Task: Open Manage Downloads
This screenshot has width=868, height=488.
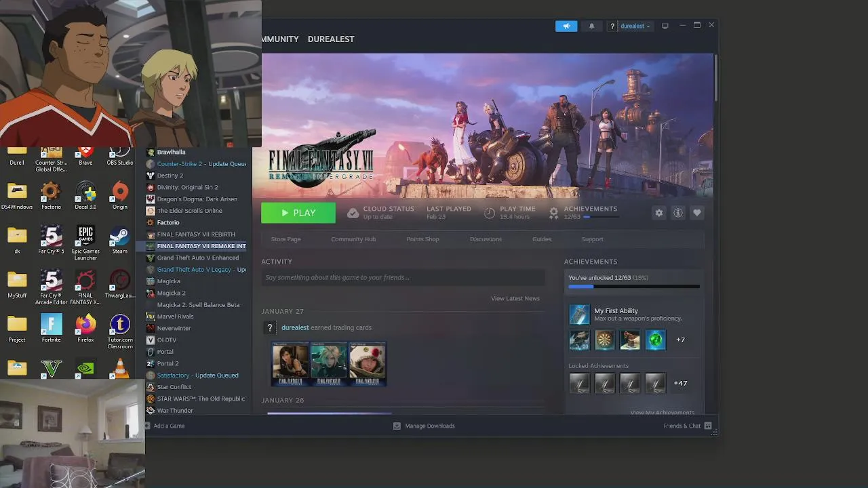Action: tap(424, 426)
